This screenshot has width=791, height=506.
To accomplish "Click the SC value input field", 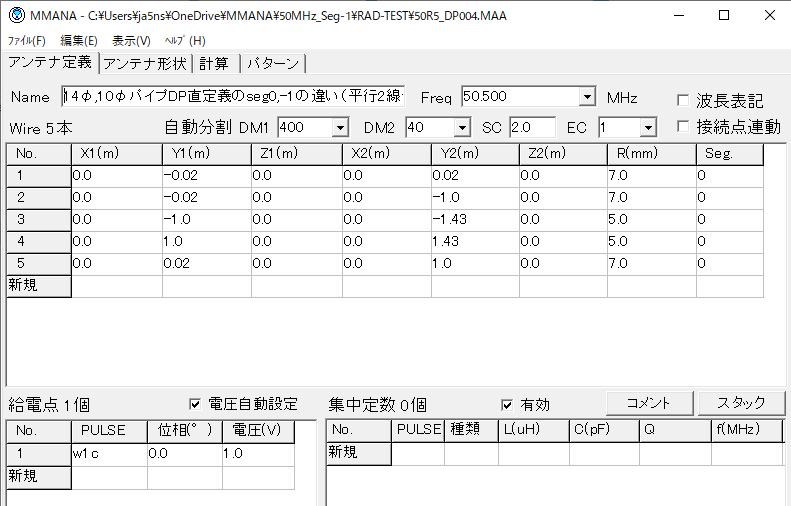I will pos(532,127).
